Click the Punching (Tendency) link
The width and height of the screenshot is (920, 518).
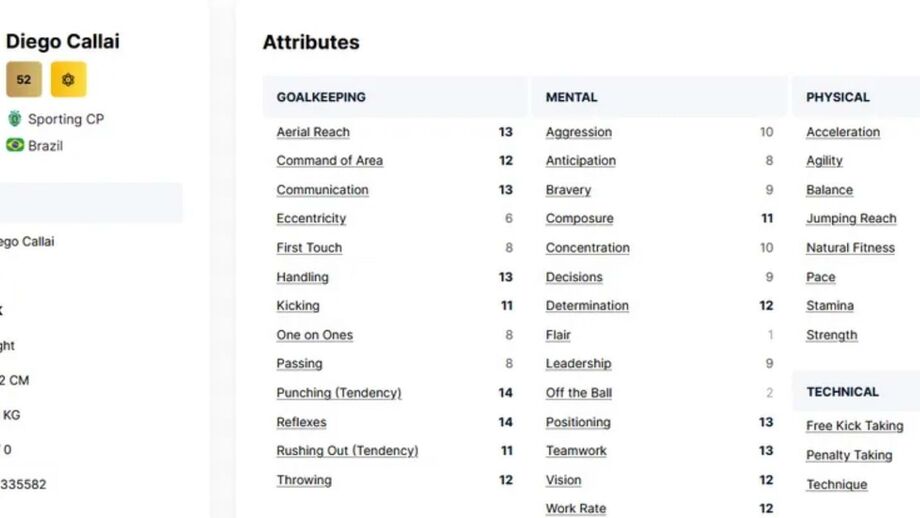point(338,393)
